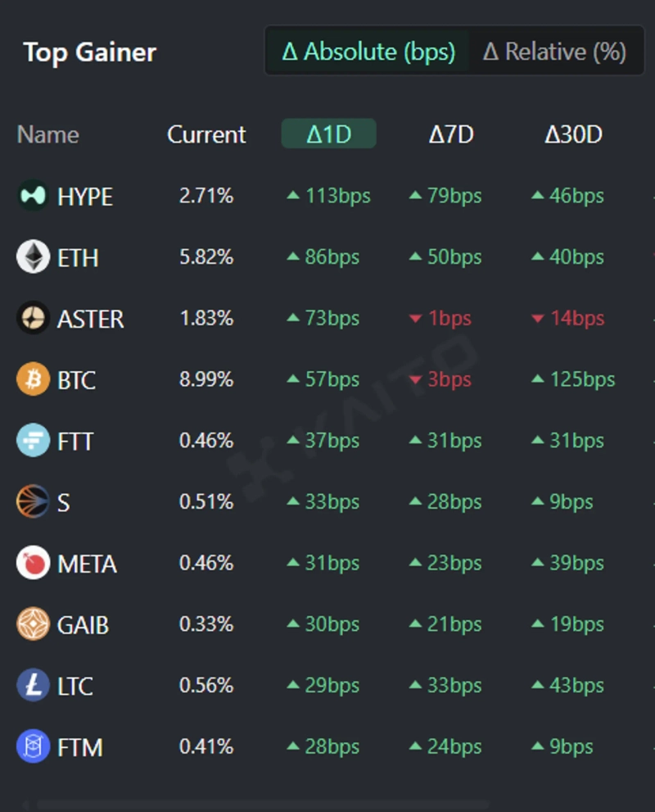Open the HYPE token name link
Image resolution: width=655 pixels, height=812 pixels.
[85, 197]
